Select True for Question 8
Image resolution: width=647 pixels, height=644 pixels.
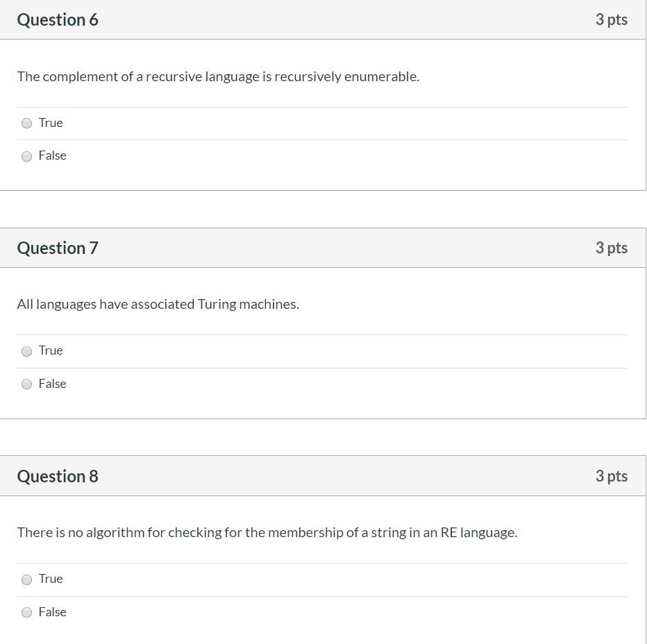pyautogui.click(x=26, y=579)
